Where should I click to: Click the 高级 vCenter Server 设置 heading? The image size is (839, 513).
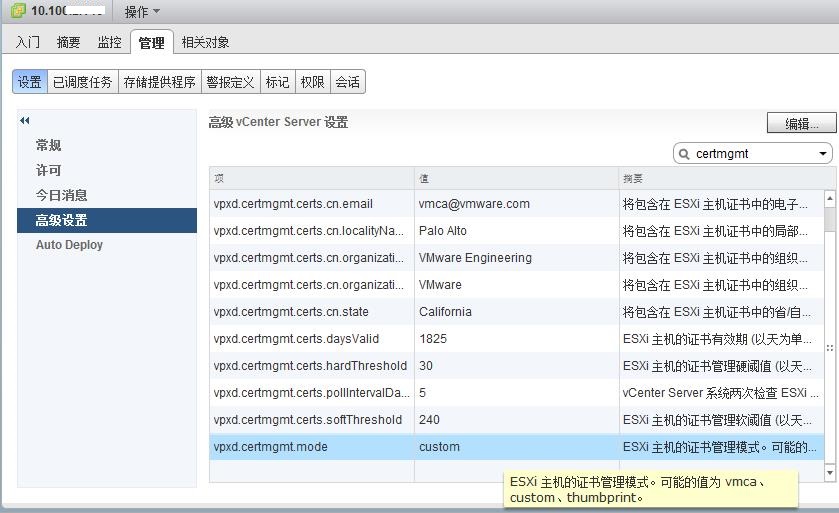(x=278, y=122)
